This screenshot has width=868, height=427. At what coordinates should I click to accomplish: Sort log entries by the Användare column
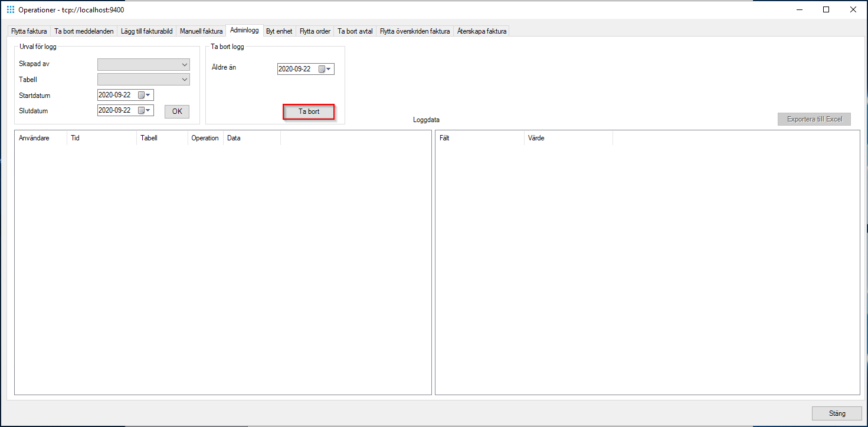(x=38, y=137)
